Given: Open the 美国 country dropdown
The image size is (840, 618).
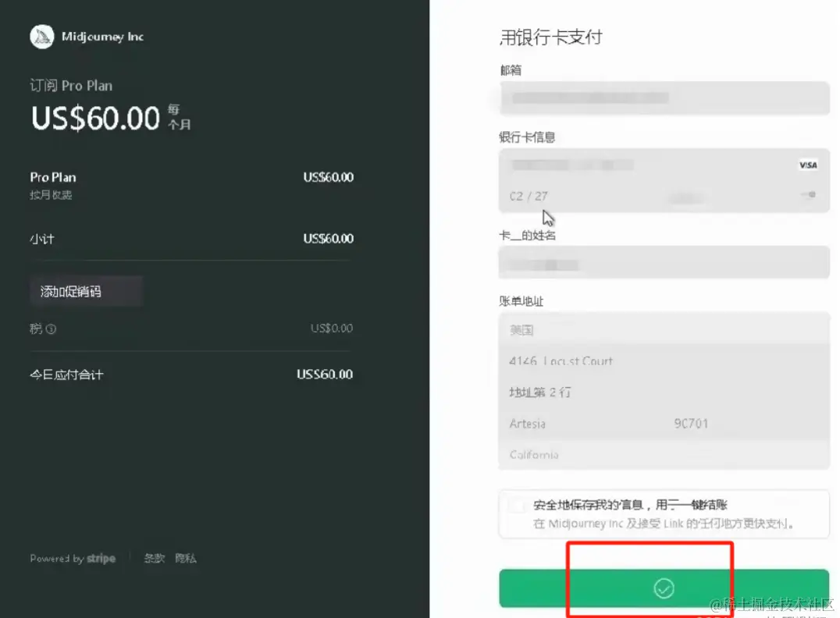Looking at the screenshot, I should (664, 329).
